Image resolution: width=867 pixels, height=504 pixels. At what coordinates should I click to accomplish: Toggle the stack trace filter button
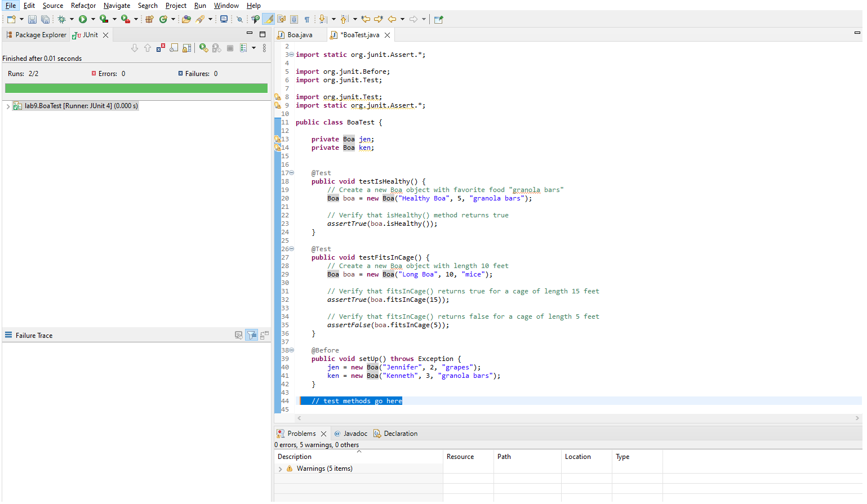click(x=251, y=335)
